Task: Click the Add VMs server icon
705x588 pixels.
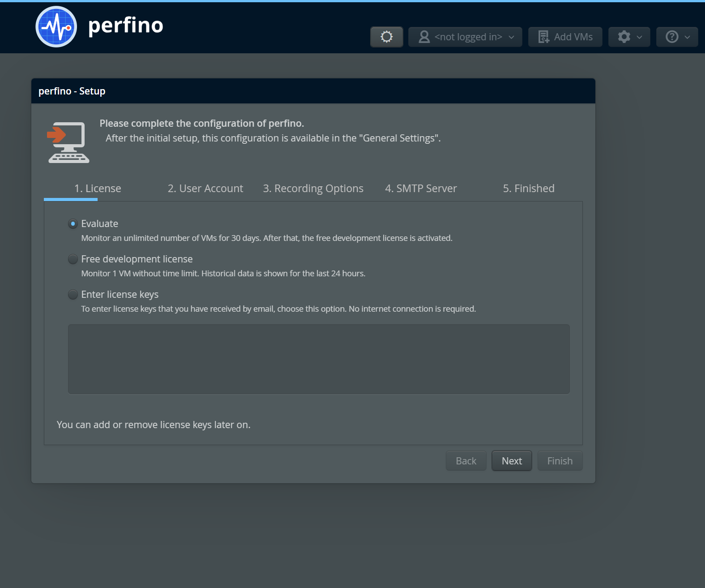Action: pyautogui.click(x=543, y=37)
